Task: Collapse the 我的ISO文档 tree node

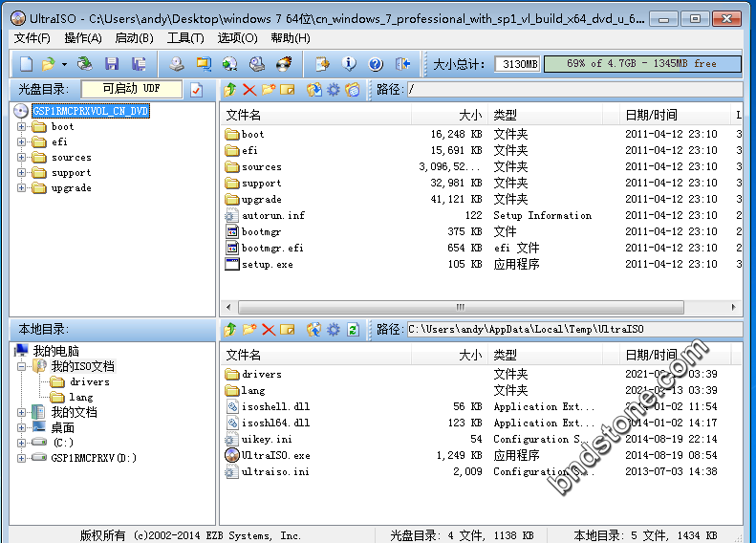Action: 21,366
